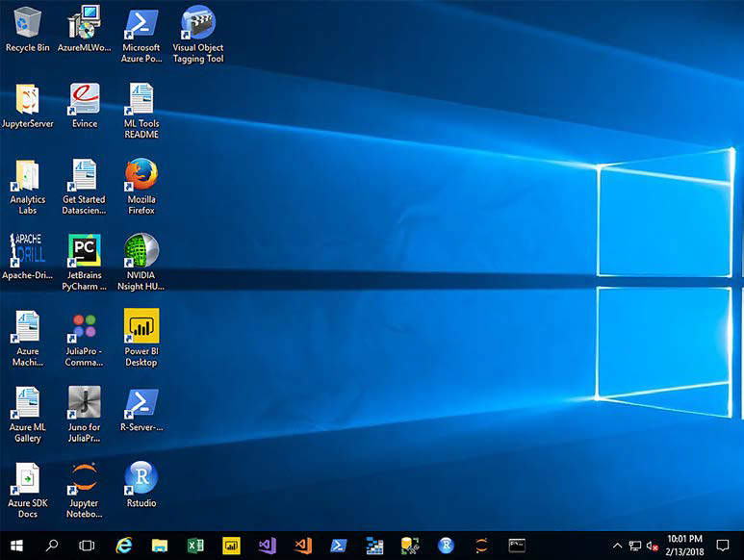The height and width of the screenshot is (560, 744).
Task: Click the Jupyter Notebook desktop shortcut
Action: [x=85, y=478]
